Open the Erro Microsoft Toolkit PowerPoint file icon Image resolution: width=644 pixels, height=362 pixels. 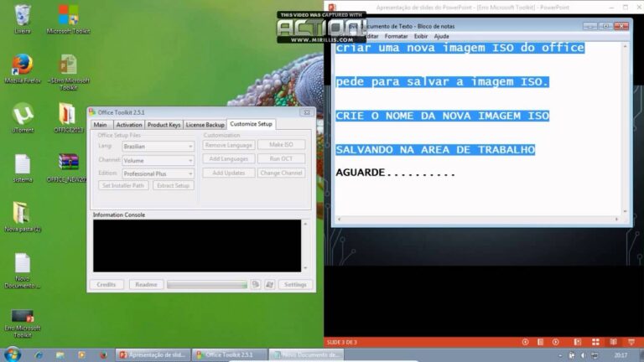[68, 72]
